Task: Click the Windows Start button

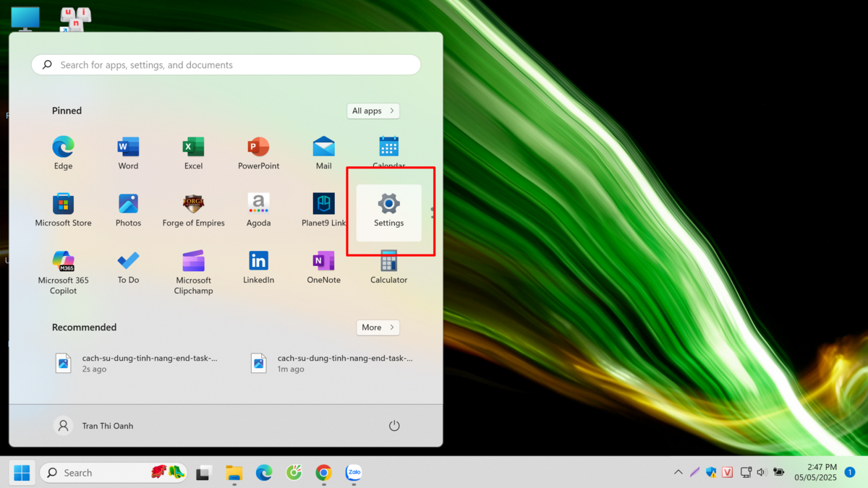Action: click(x=22, y=473)
